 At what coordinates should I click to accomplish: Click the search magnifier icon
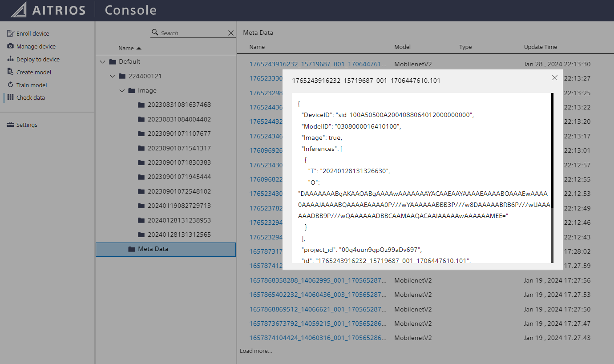pos(155,32)
